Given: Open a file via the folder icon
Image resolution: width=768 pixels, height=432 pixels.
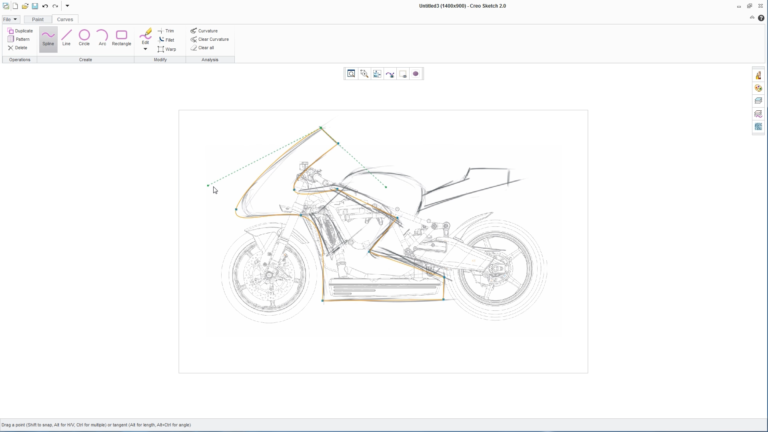Looking at the screenshot, I should coord(25,6).
